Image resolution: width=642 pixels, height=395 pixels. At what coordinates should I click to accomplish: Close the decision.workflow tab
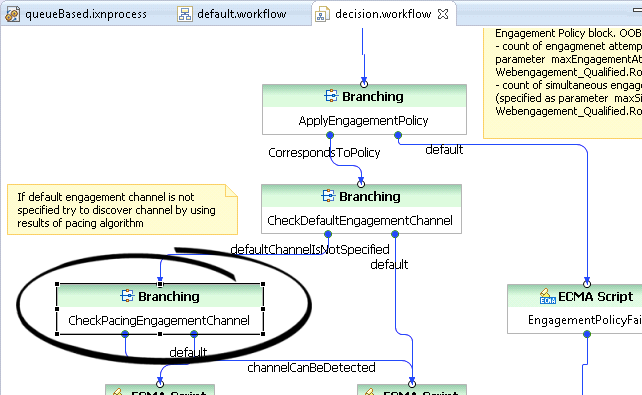[x=443, y=14]
